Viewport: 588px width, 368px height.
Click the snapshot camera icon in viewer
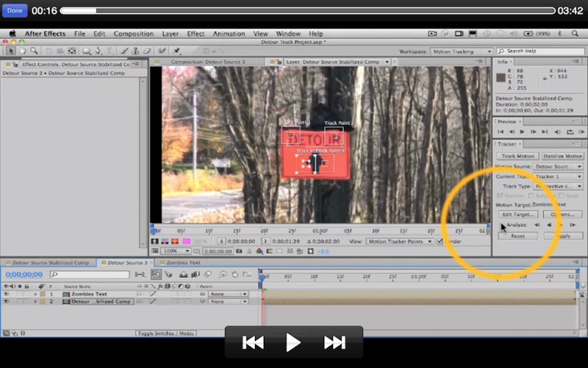click(x=239, y=251)
